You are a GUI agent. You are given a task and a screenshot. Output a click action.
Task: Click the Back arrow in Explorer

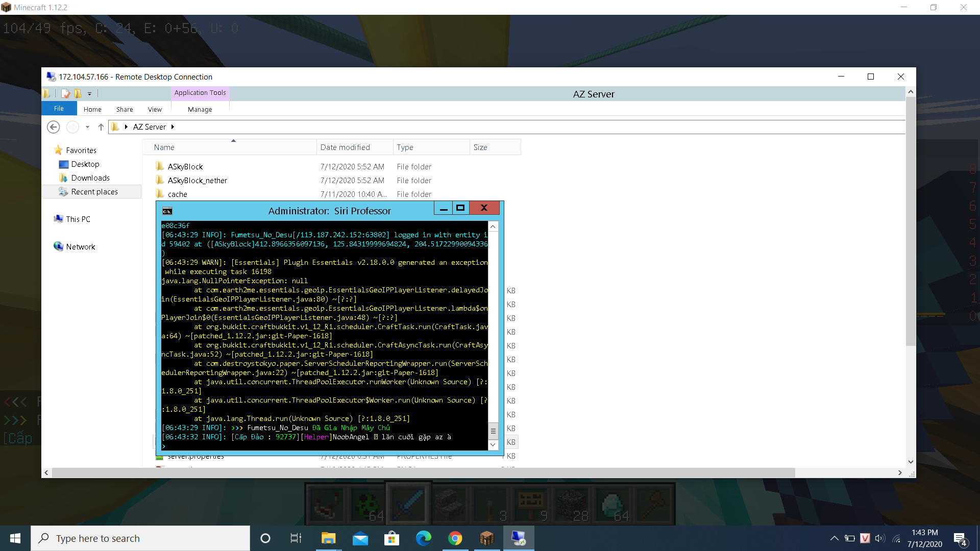point(54,127)
